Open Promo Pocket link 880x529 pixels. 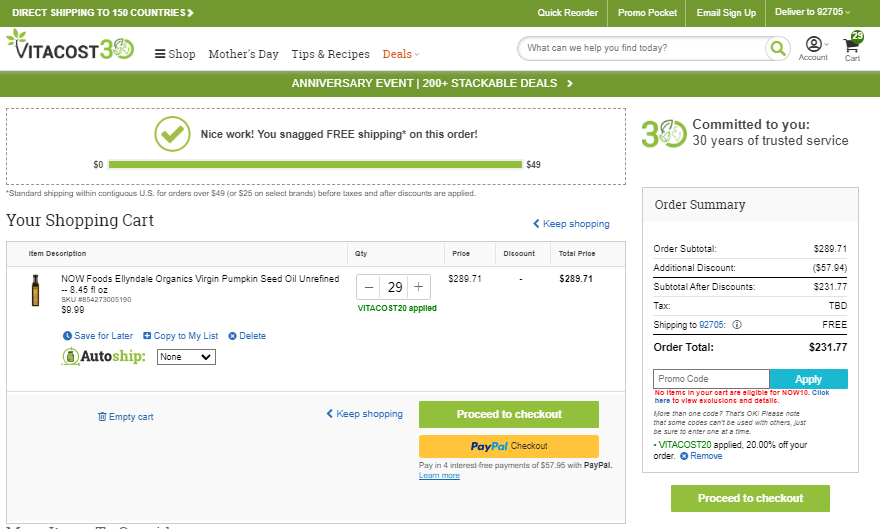[647, 12]
